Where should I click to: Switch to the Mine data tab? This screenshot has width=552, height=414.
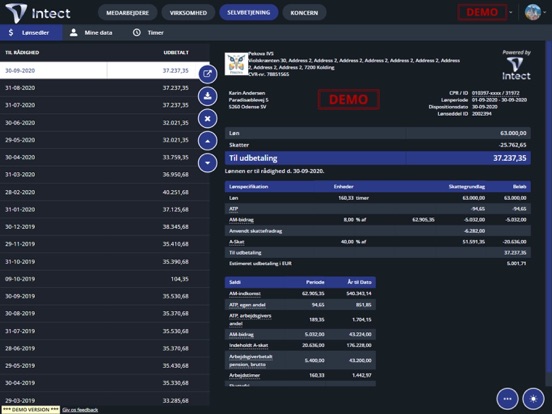(x=91, y=32)
